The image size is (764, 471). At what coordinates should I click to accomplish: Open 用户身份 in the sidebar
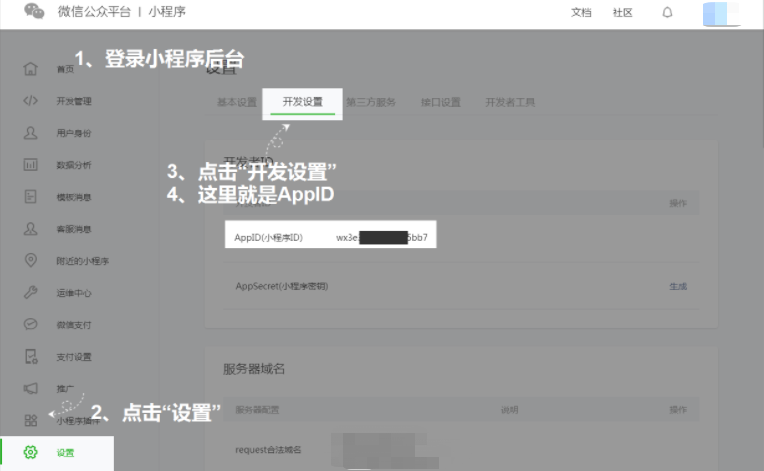pos(74,133)
